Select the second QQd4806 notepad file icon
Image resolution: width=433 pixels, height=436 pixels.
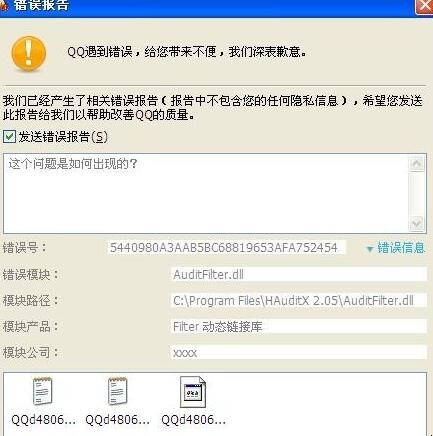(x=117, y=391)
